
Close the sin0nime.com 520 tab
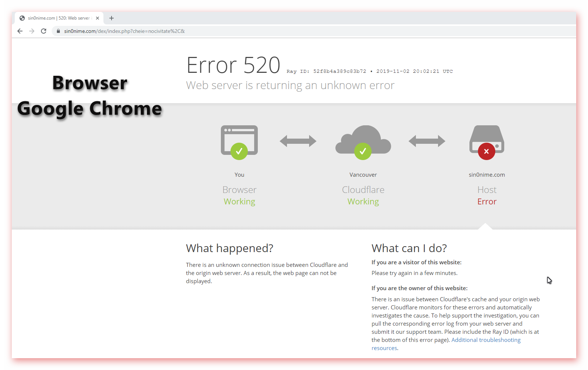pyautogui.click(x=98, y=18)
